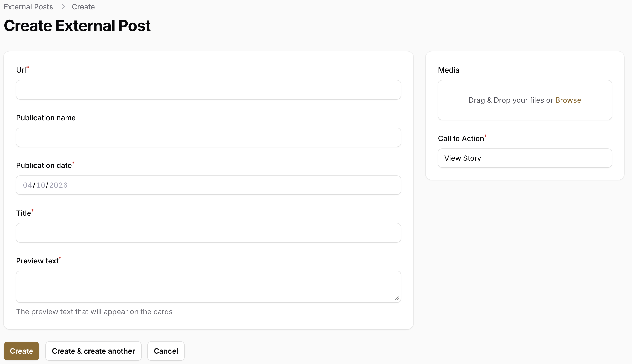Click the Create breadcrumb item
The height and width of the screenshot is (364, 632).
83,7
